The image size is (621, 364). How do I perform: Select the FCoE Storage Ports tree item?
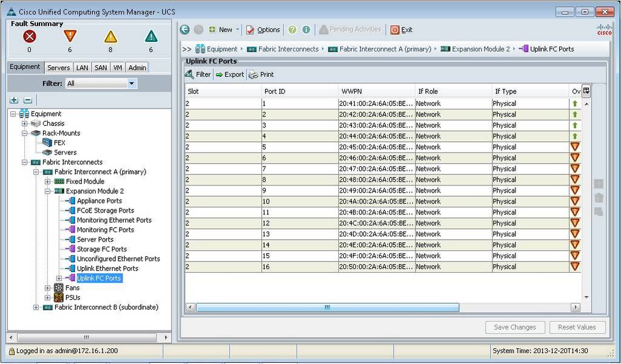click(x=106, y=211)
